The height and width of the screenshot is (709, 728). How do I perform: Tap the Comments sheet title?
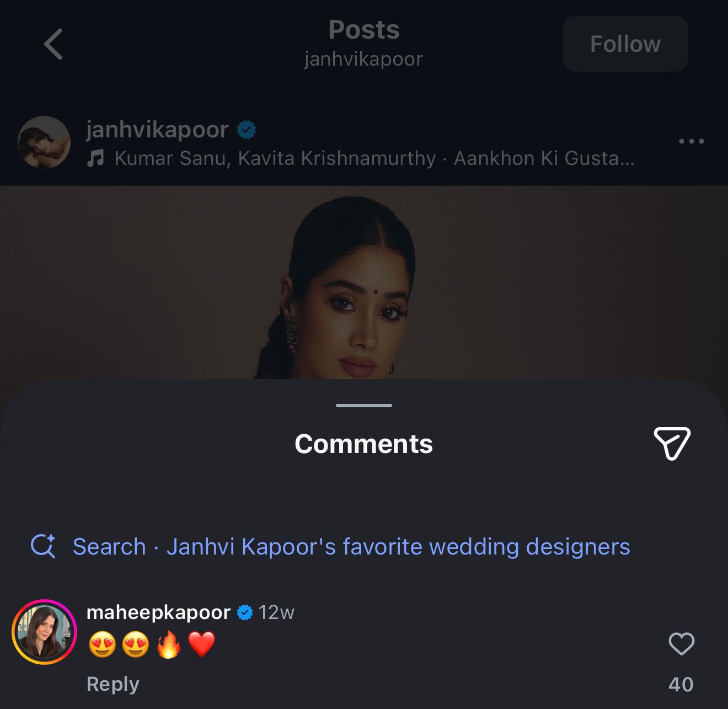(x=363, y=444)
